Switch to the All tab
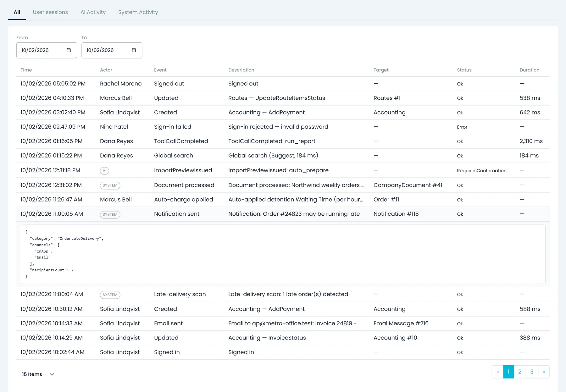The image size is (566, 392). pyautogui.click(x=17, y=12)
